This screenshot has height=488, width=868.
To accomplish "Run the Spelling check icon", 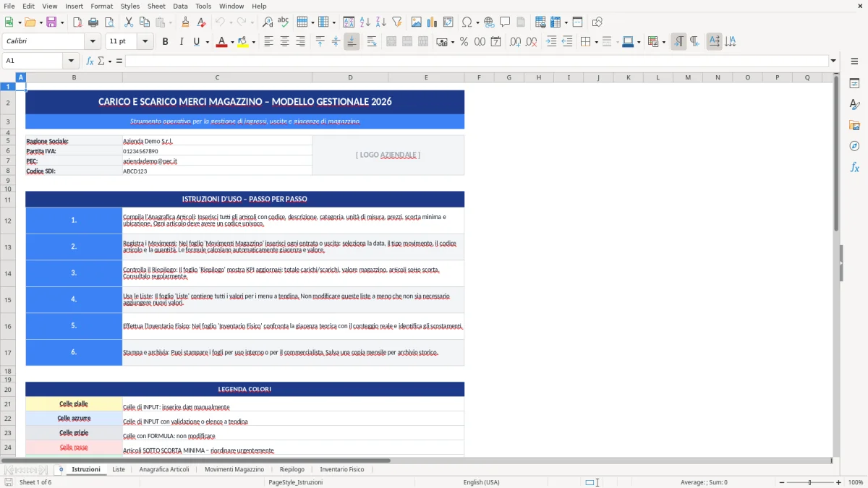I will 283,22.
